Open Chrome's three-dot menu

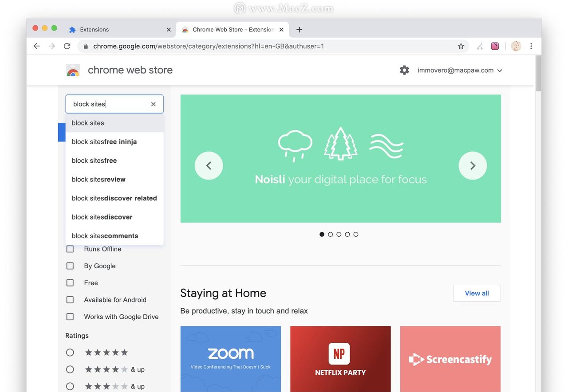531,46
